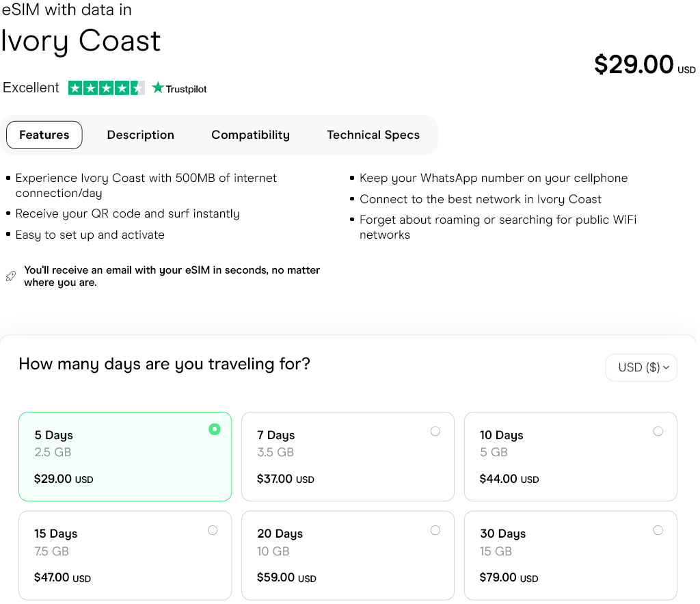Switch to the Compatibility tab
The width and height of the screenshot is (700, 604).
[x=250, y=135]
